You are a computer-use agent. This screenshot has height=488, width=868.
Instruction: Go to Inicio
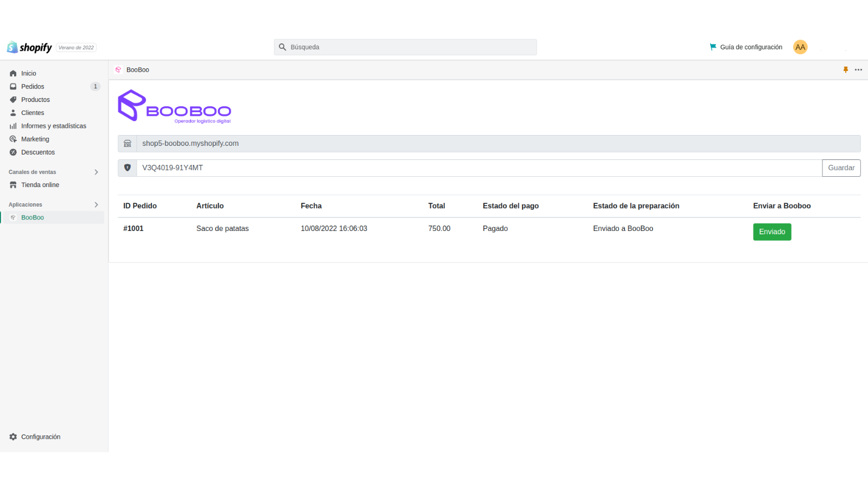[29, 73]
